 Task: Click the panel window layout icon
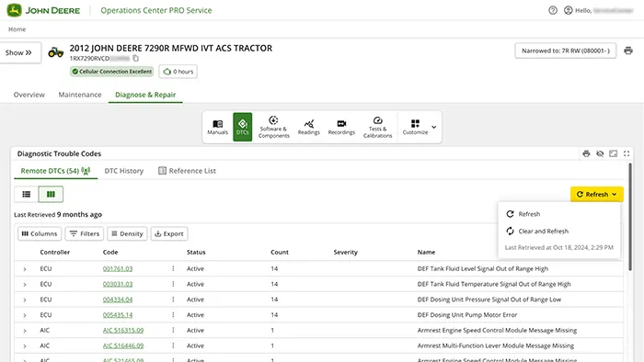point(614,153)
